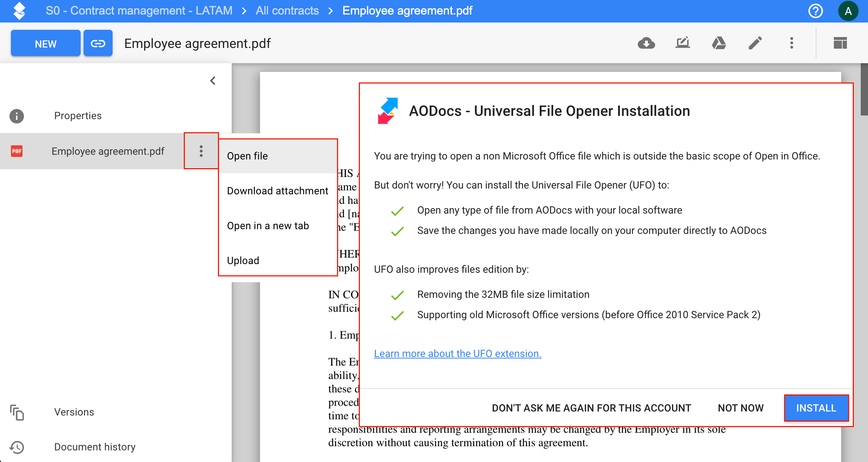Click the Employee agreement.pdf document title
The image size is (868, 462).
197,43
